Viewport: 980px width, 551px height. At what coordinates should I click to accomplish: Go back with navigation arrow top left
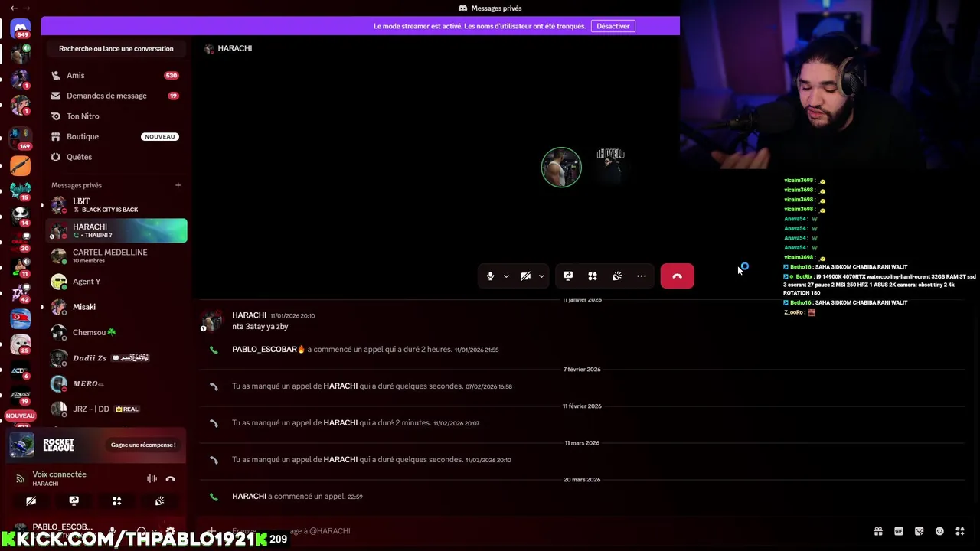pos(14,8)
